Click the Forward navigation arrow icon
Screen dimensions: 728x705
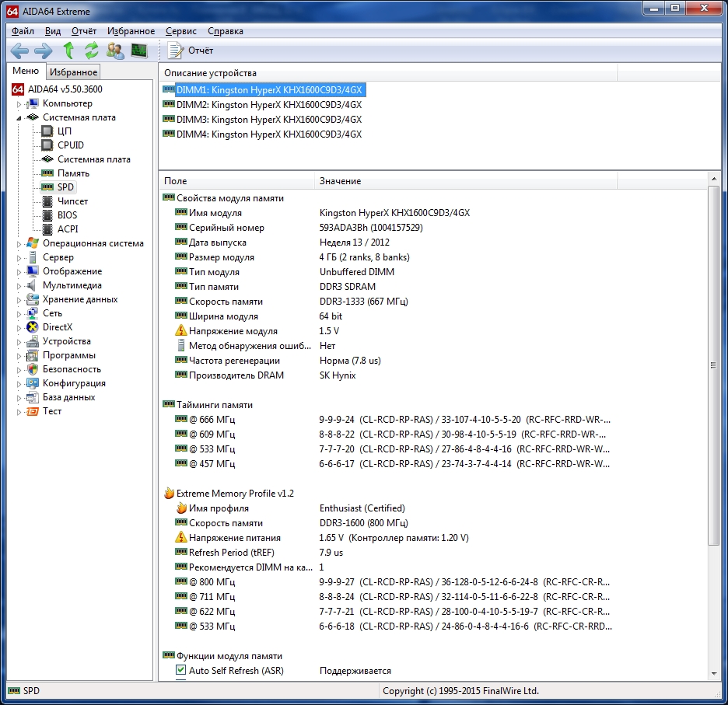coord(44,51)
